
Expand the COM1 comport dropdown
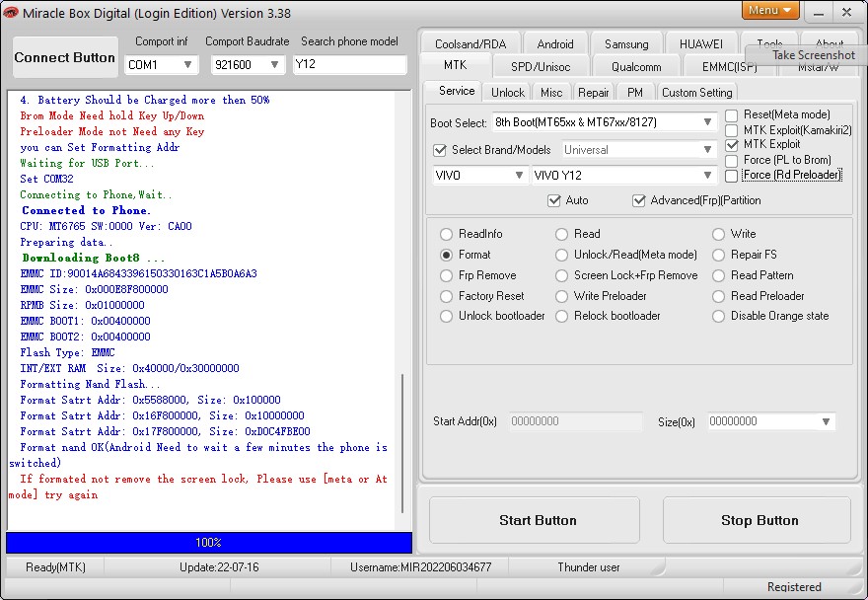point(187,65)
